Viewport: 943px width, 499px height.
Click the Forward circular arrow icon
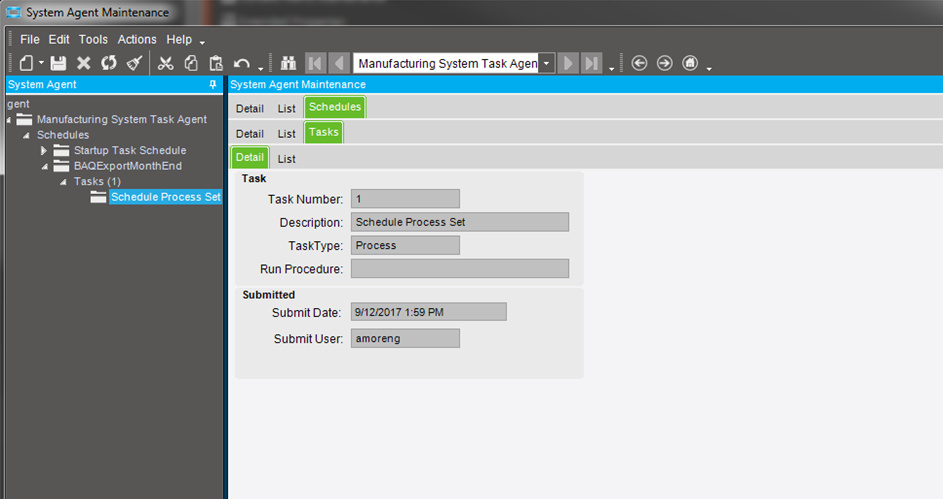tap(665, 63)
